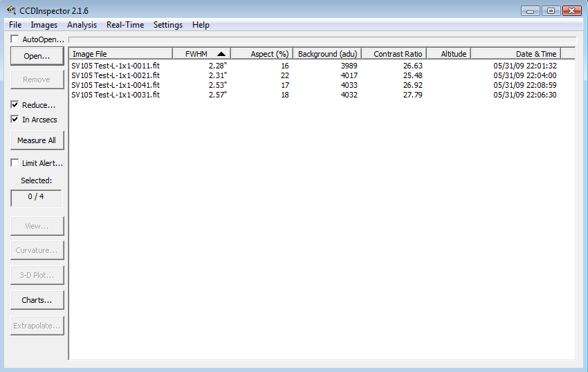Screen dimensions: 588x372
Task: Open the Analysis menu
Action: pyautogui.click(x=82, y=25)
